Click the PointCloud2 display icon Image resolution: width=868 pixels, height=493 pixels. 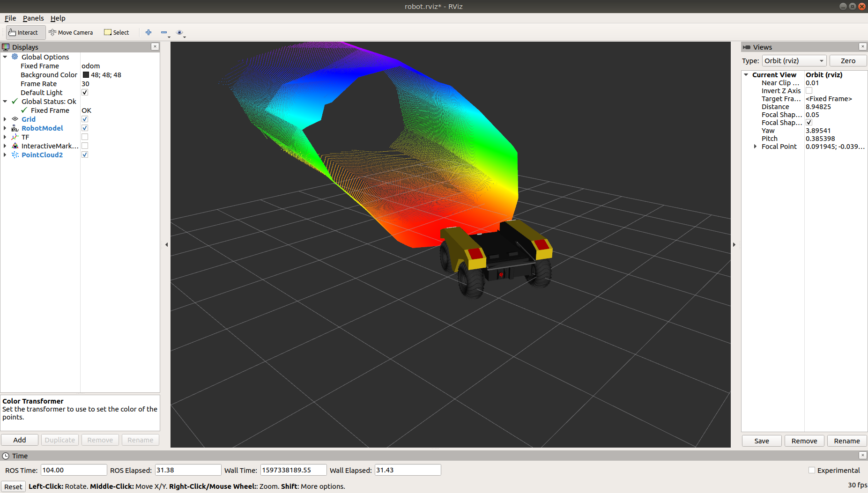(15, 155)
